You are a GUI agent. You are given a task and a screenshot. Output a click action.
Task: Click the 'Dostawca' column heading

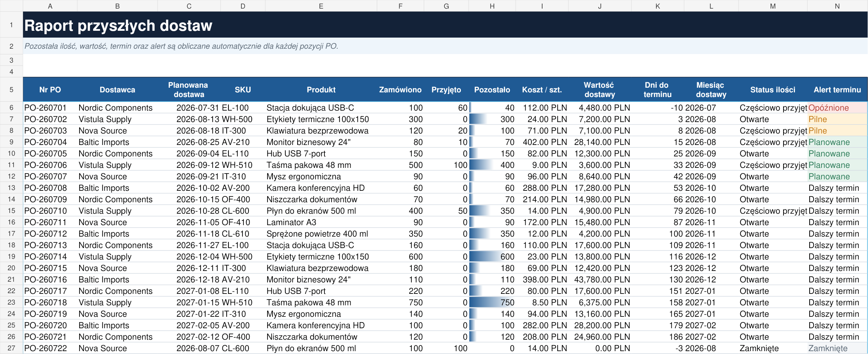point(117,90)
